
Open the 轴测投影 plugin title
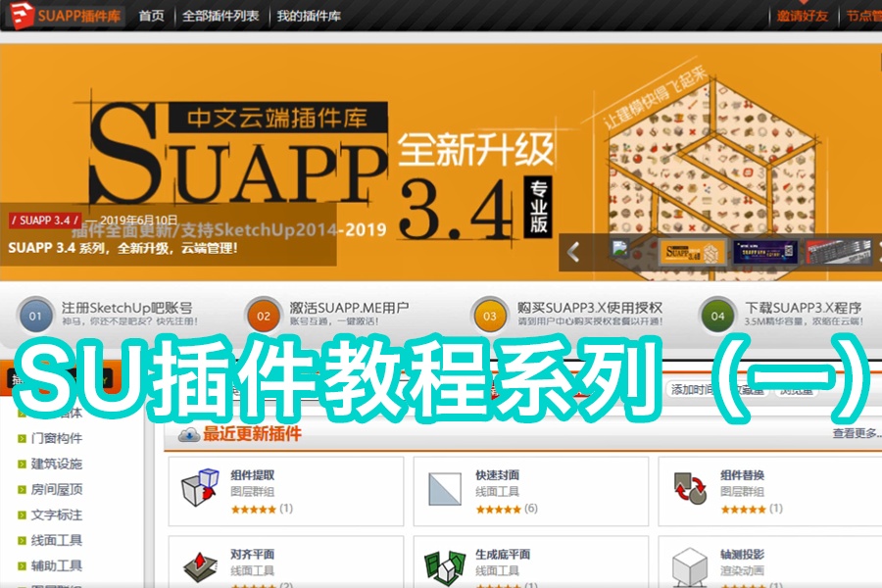(743, 555)
